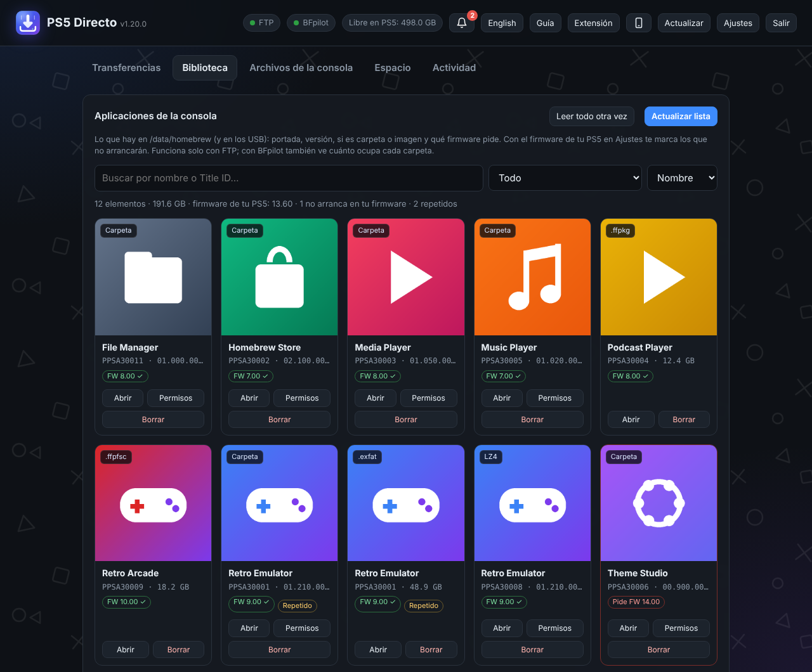
Task: Click the phone device icon button
Action: (639, 23)
